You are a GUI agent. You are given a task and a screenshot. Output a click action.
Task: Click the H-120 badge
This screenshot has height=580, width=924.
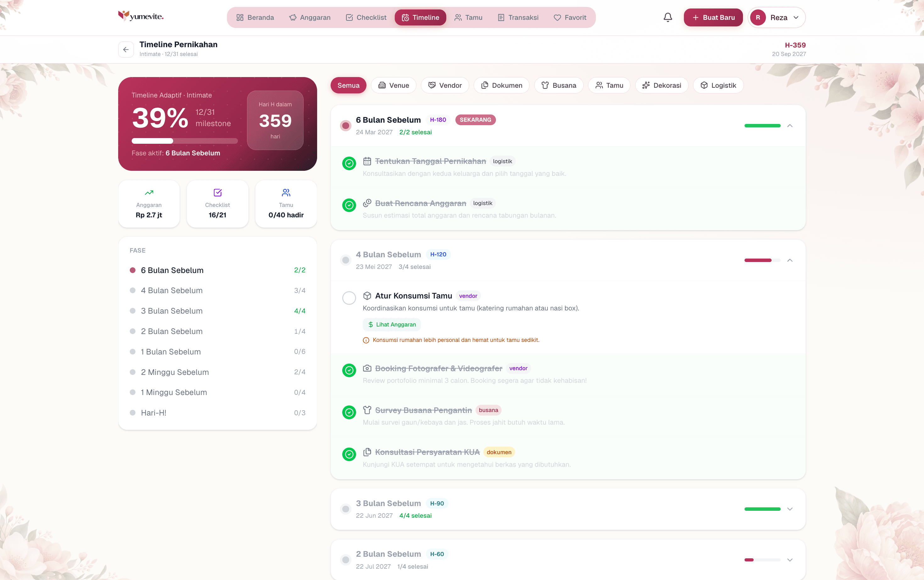[x=438, y=254]
